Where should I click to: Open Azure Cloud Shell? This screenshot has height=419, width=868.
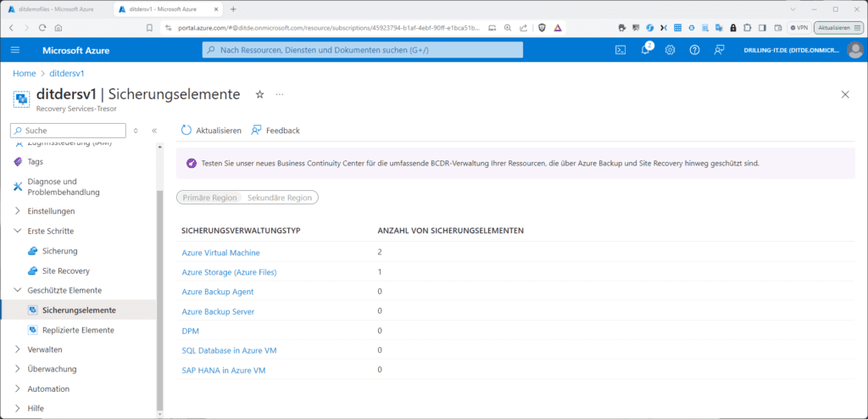point(621,50)
